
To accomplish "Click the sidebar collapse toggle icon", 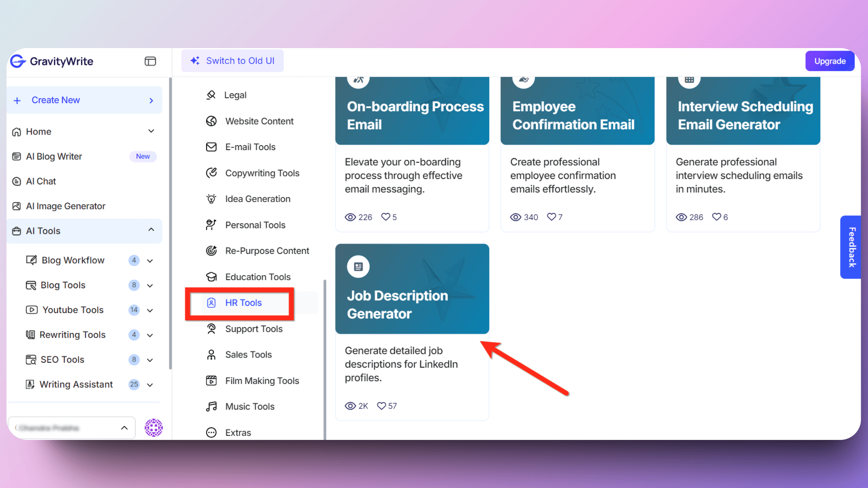I will pyautogui.click(x=150, y=61).
